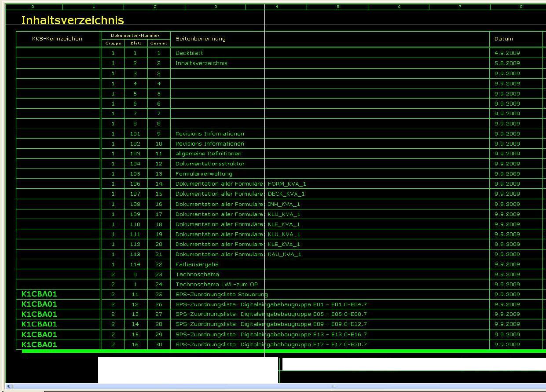Click Gesamt number 25 in the Steuerung row
546x392 pixels.
pos(159,294)
